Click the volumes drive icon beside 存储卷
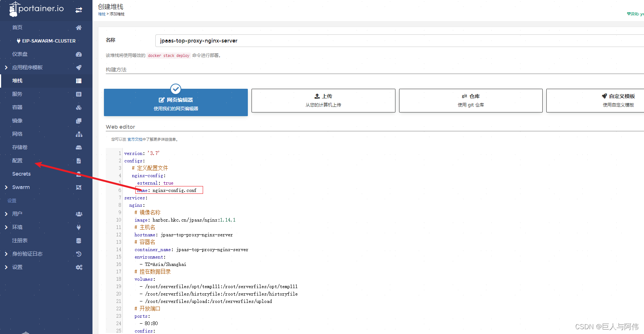644x334 pixels. tap(79, 147)
